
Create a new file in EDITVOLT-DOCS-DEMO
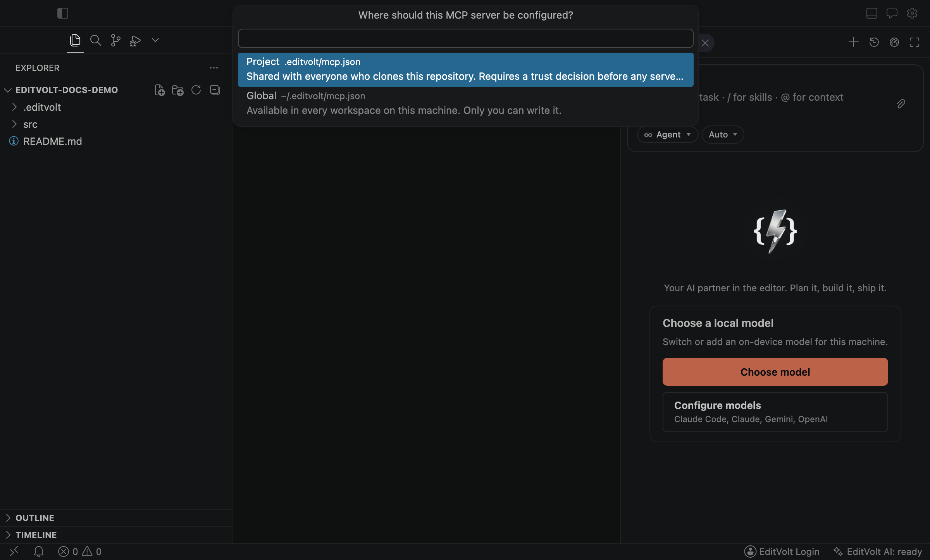160,90
